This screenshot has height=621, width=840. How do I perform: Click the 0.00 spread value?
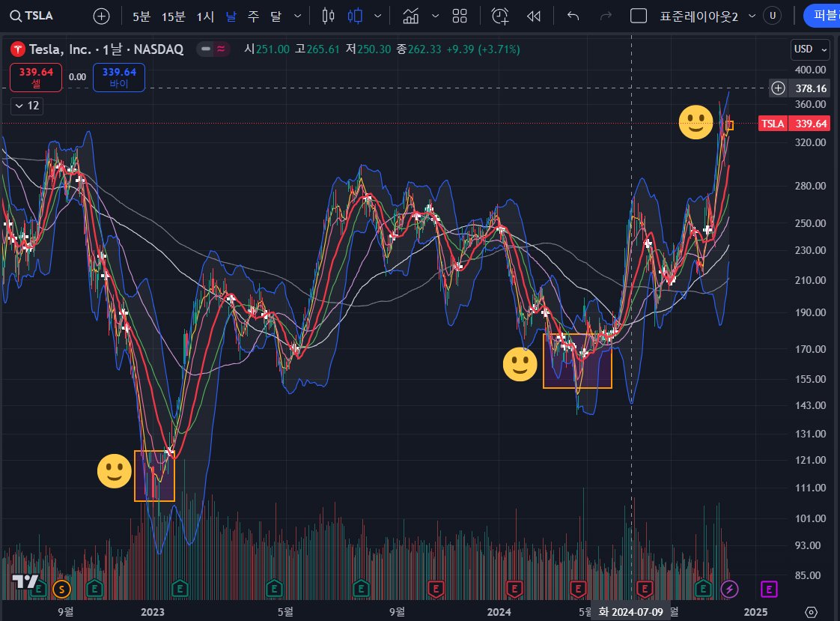(x=77, y=77)
